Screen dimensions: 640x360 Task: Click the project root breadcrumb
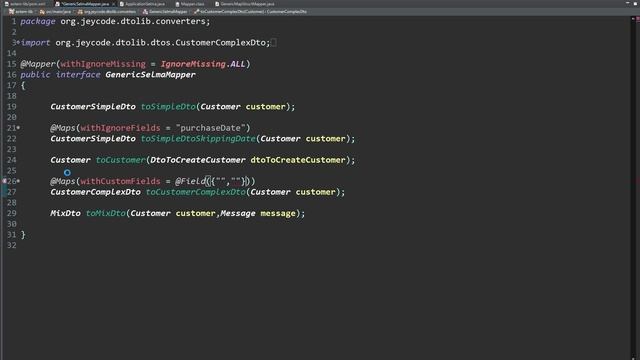coord(24,11)
